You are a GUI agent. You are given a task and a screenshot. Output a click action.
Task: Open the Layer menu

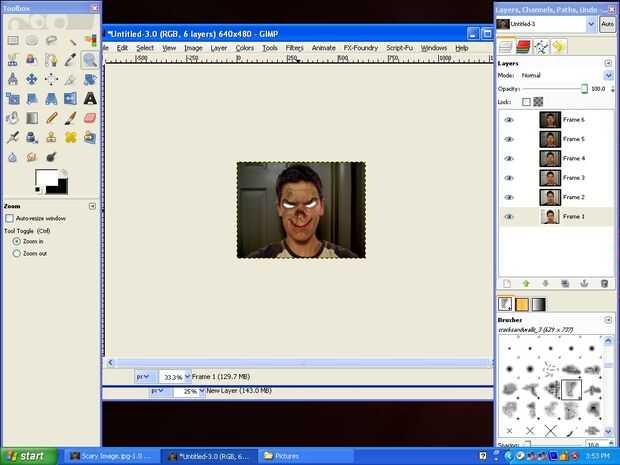click(x=219, y=48)
